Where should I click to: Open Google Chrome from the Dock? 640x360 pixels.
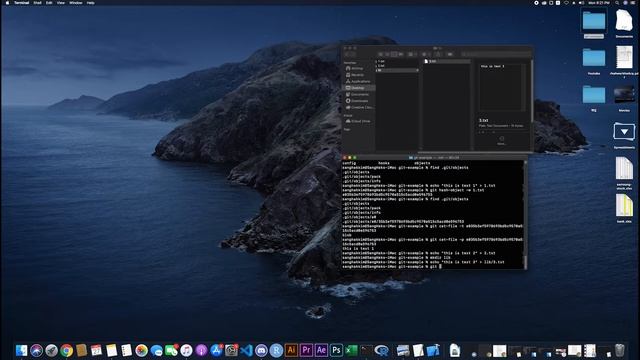(x=67, y=350)
